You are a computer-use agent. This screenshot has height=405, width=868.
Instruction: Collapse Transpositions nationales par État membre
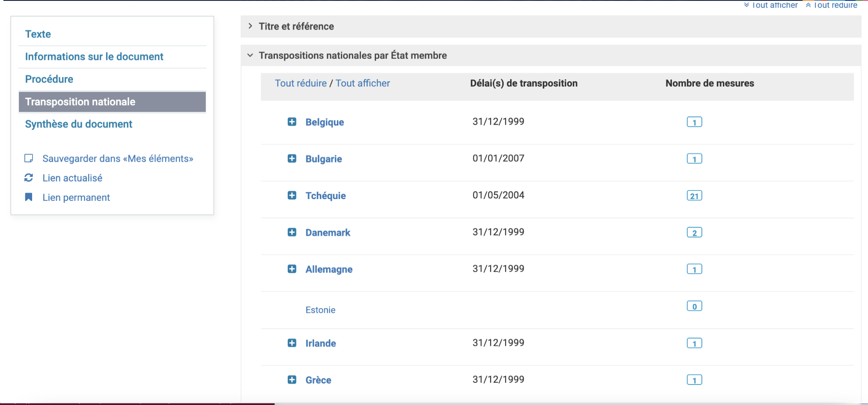coord(352,56)
